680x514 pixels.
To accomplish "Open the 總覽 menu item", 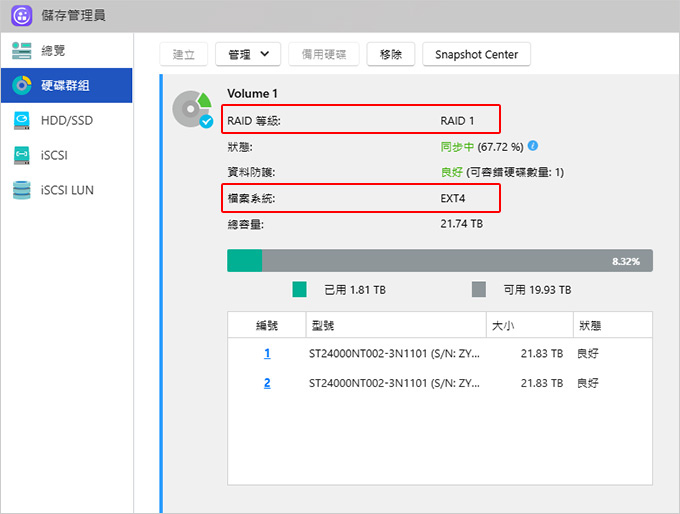I will [67, 51].
